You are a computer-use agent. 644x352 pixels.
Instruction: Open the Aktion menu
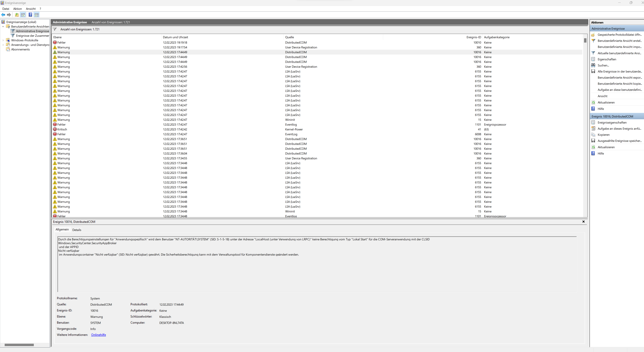pos(17,9)
